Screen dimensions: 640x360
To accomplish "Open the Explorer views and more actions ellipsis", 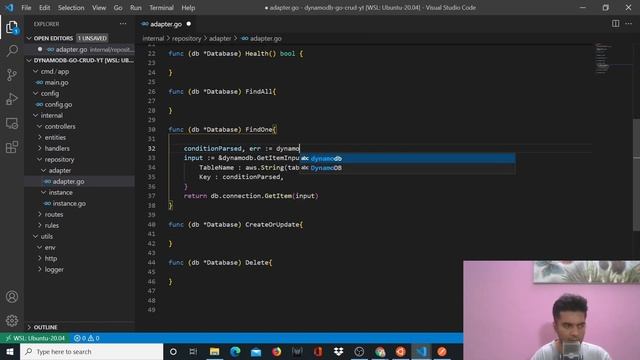I will click(x=123, y=24).
